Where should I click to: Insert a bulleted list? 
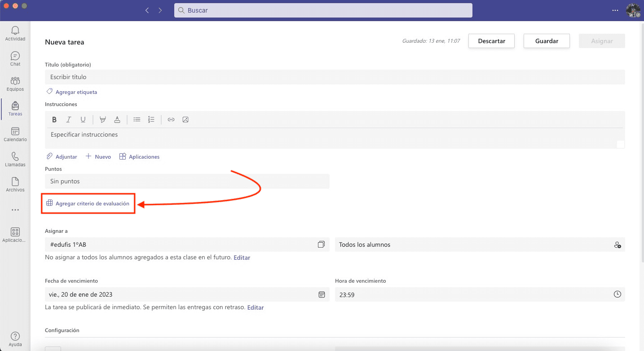click(137, 120)
